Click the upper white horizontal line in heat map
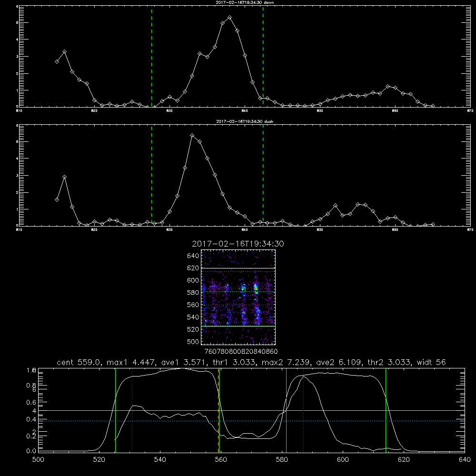Screen dimensions: 476x476 (238, 268)
